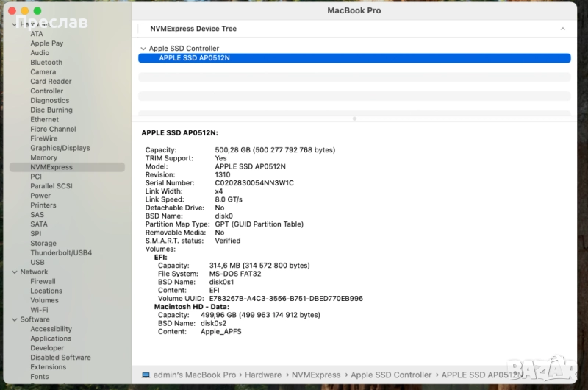
Task: Open Disabled Software in the sidebar
Action: 60,358
